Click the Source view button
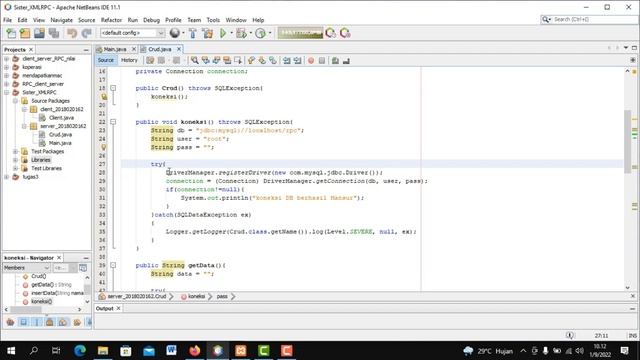 coord(106,60)
